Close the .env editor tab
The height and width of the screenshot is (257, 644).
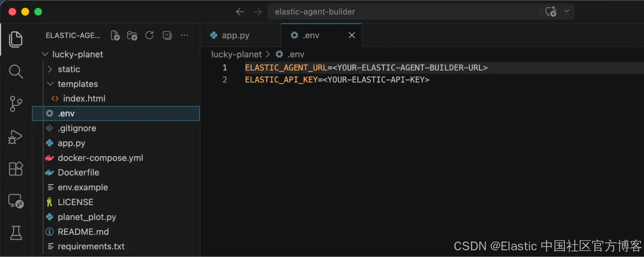352,35
